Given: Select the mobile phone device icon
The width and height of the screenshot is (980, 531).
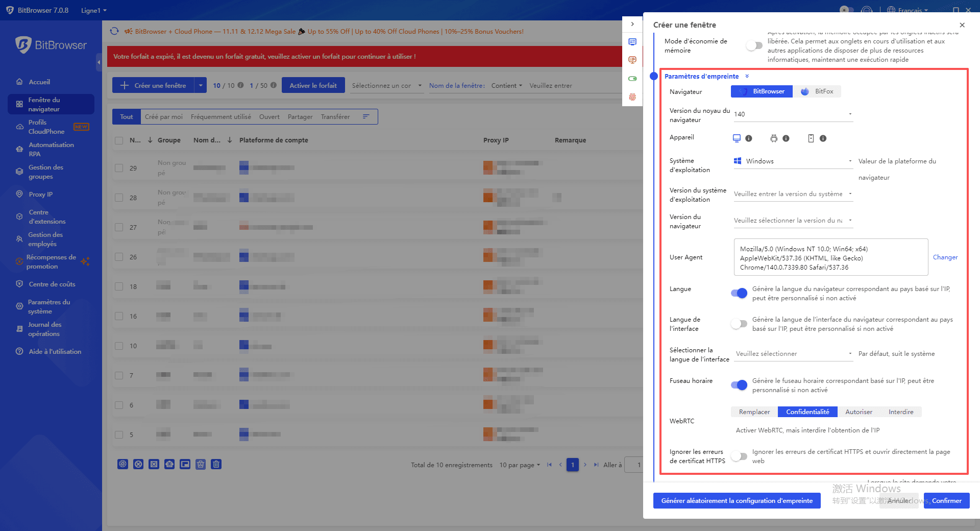Looking at the screenshot, I should [x=811, y=138].
